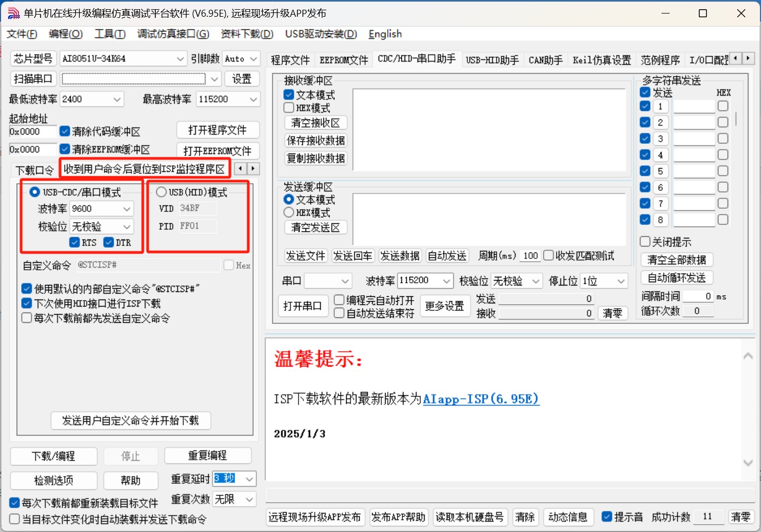The width and height of the screenshot is (761, 532).
Task: Click left arrow next to 下载口令 tab
Action: [240, 169]
